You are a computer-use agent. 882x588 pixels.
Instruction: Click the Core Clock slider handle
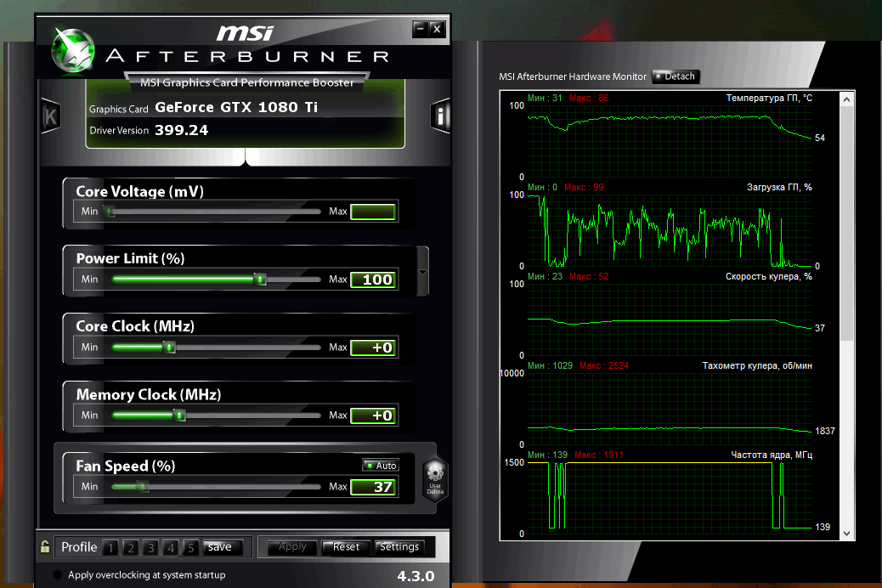[x=169, y=348]
